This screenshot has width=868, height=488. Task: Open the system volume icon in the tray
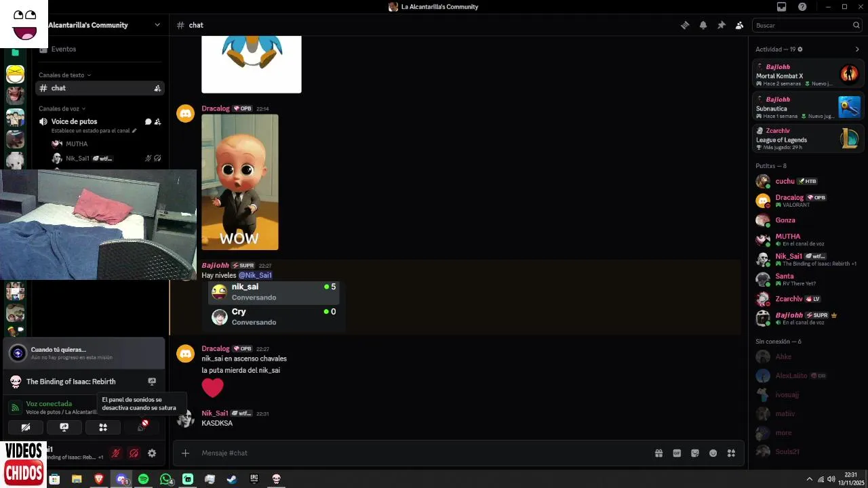tap(831, 479)
